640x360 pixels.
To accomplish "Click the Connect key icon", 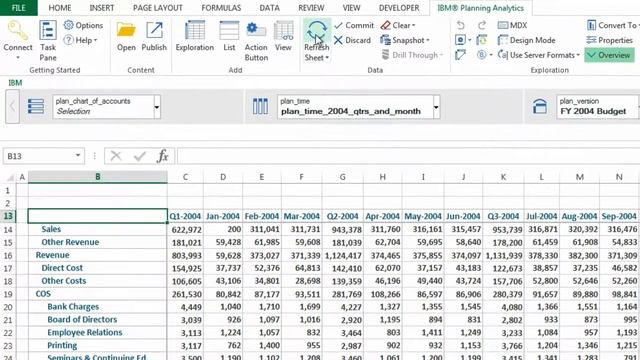I will point(18,31).
